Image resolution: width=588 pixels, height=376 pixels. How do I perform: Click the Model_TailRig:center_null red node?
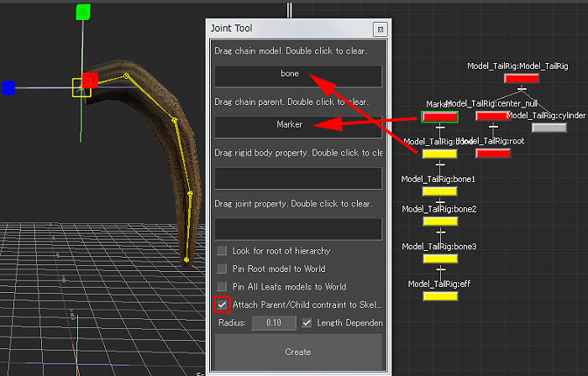492,116
